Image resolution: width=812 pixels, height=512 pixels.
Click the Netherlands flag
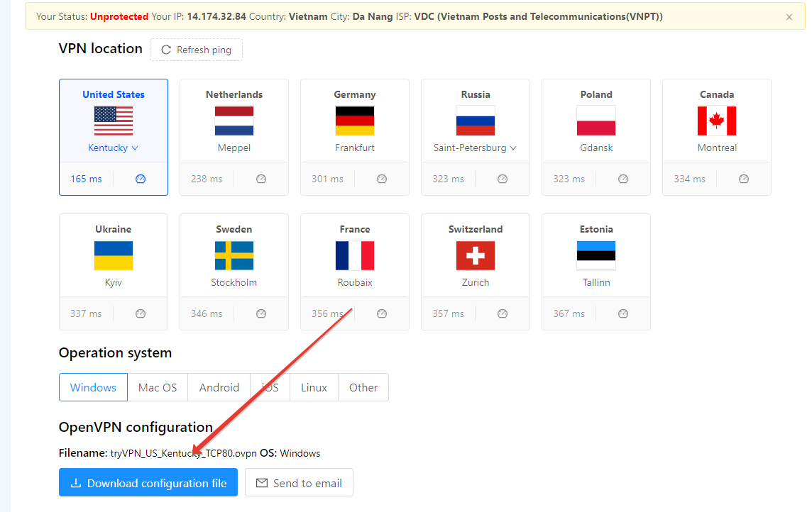[x=234, y=121]
